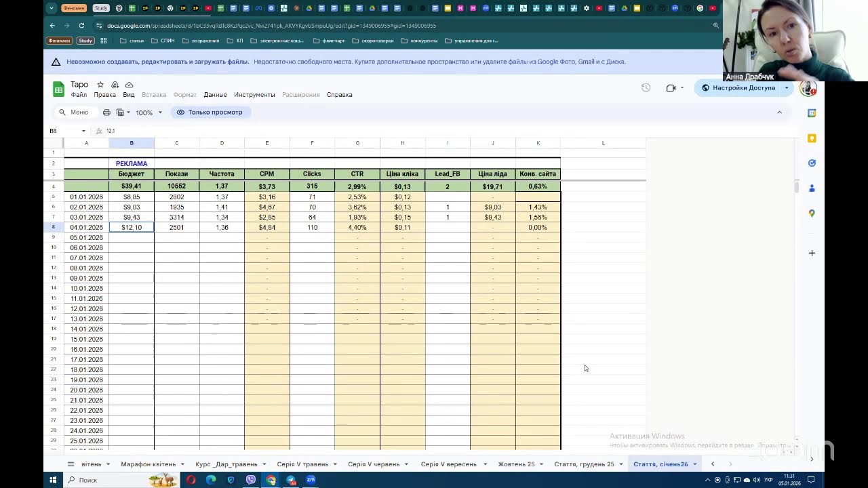
Task: Open Серія V червень tab menu arrow
Action: coord(406,464)
